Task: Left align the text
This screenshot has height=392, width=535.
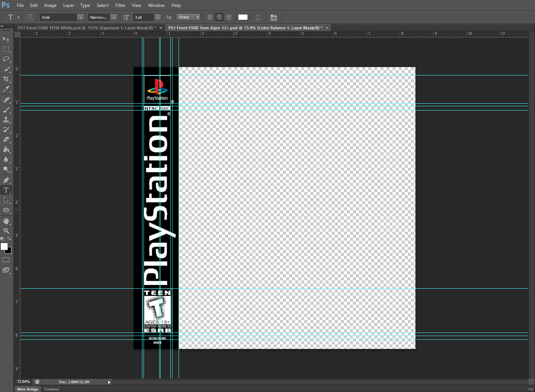Action: (210, 17)
